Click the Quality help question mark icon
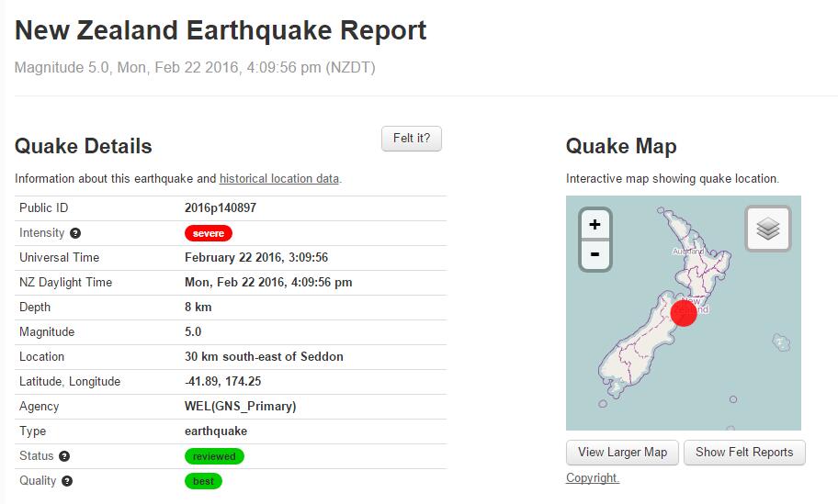The width and height of the screenshot is (838, 504). tap(67, 481)
